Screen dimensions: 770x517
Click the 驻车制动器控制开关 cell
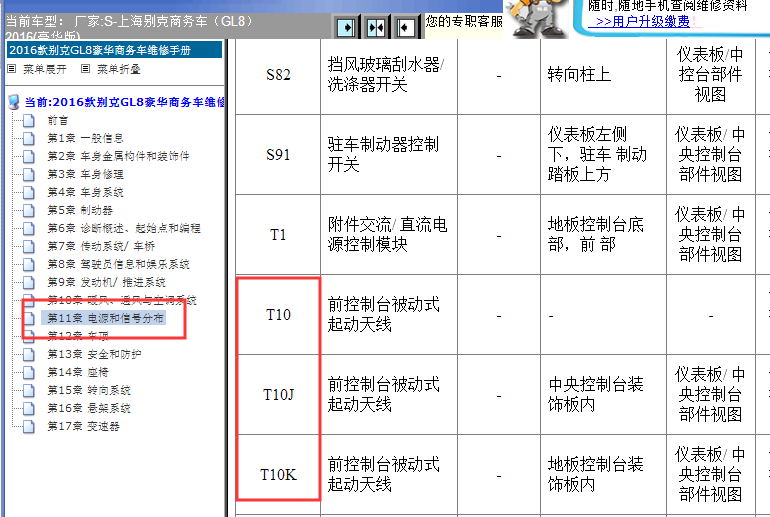click(x=389, y=155)
